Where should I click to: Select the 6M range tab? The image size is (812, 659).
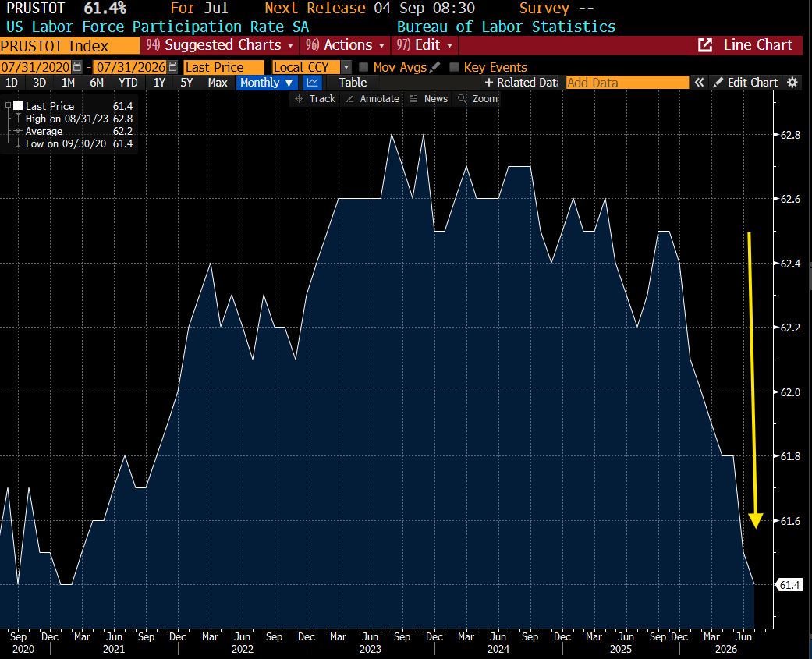(x=97, y=83)
